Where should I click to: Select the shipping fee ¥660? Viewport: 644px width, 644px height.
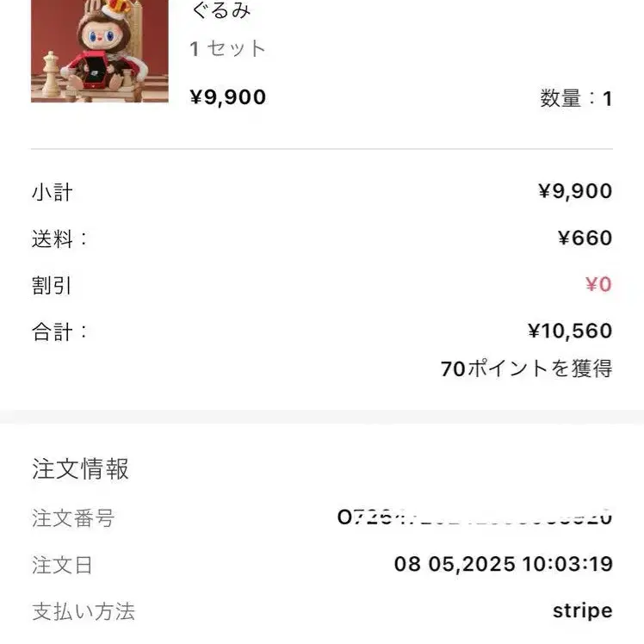[x=585, y=238]
